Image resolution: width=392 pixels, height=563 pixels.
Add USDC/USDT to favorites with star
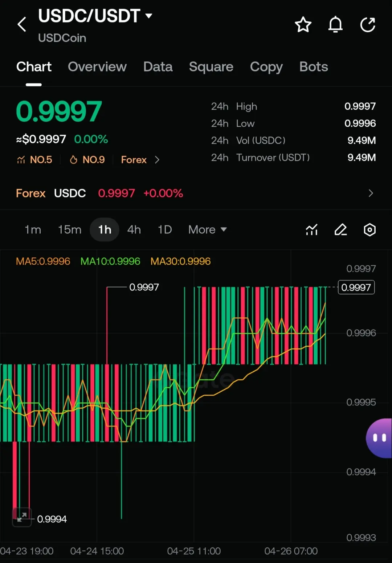303,25
